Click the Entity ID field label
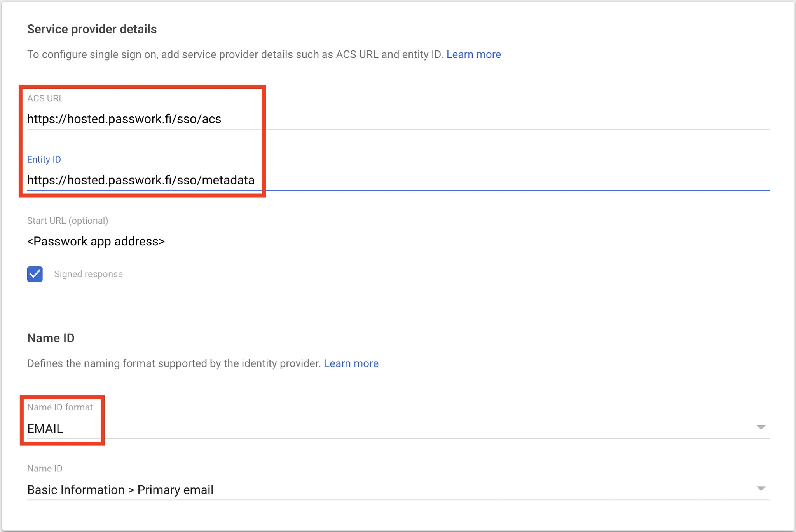The width and height of the screenshot is (796, 532). tap(44, 159)
